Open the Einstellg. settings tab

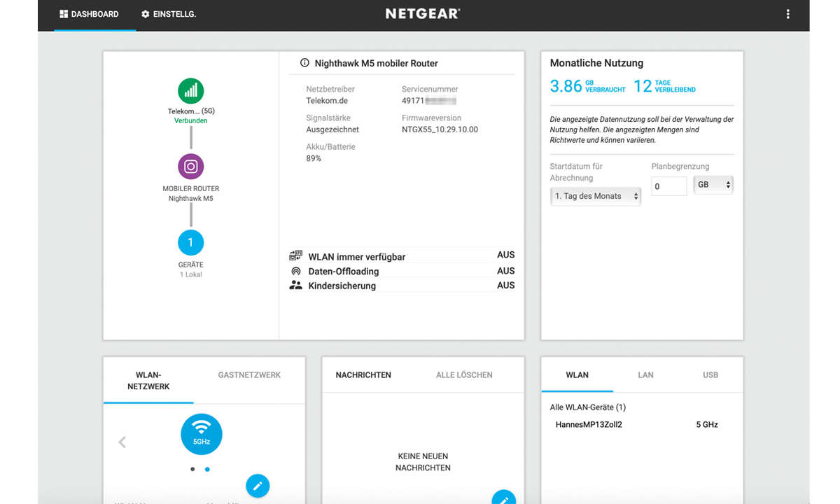[x=168, y=14]
